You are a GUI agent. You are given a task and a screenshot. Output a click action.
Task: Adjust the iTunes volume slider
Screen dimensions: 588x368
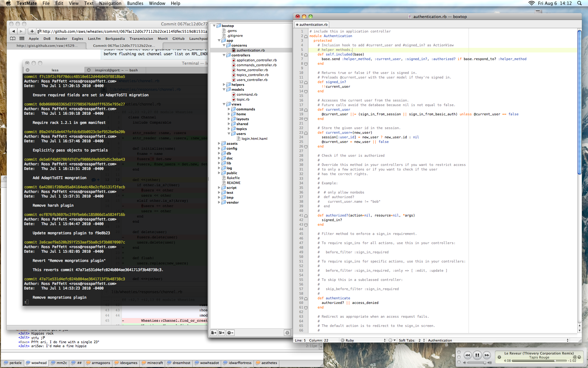pos(485,363)
